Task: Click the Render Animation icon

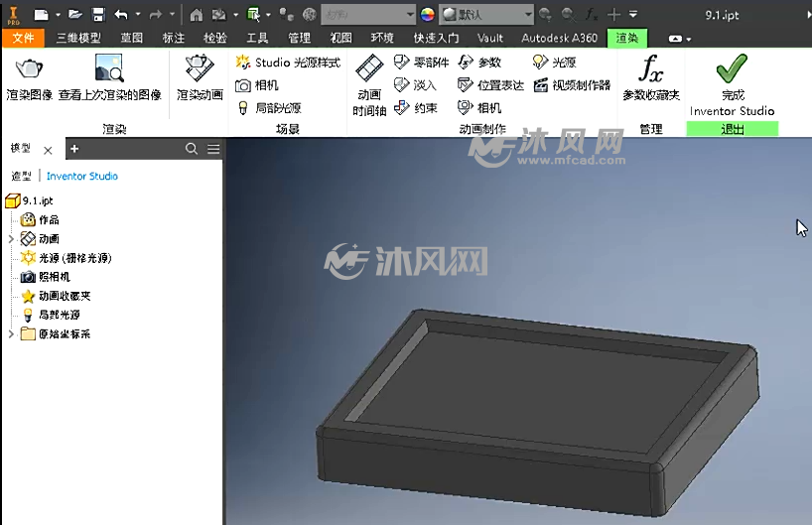Action: (x=200, y=67)
